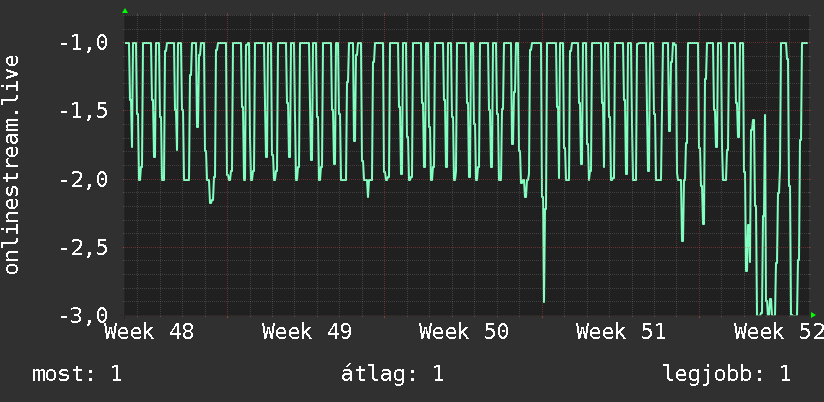824x402 pixels.
Task: Click the 'legjobb: 1' statistic
Action: tap(727, 374)
